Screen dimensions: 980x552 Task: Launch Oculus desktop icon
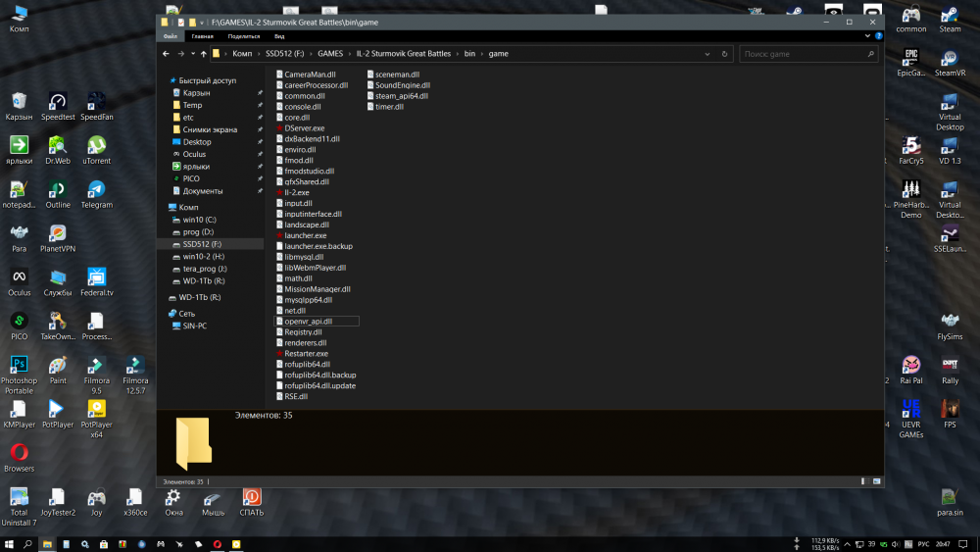coord(19,282)
